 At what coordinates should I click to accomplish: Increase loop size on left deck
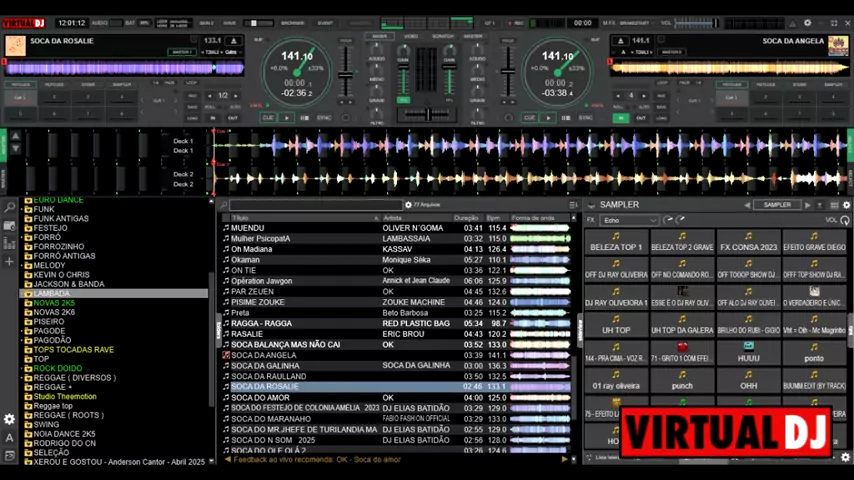pos(236,95)
